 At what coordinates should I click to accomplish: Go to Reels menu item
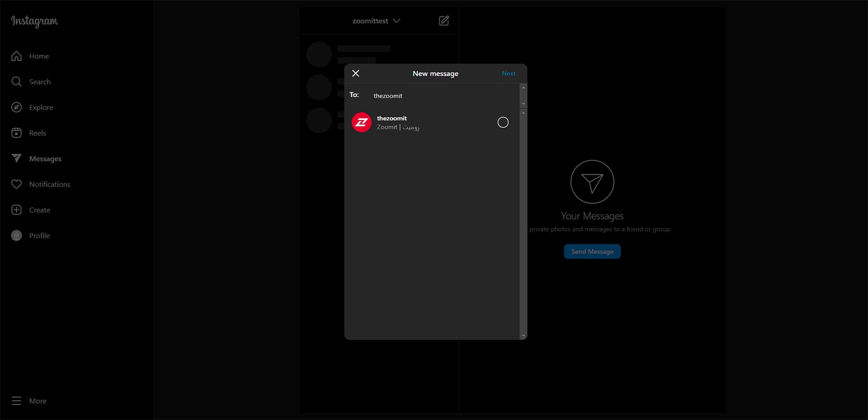[x=38, y=133]
